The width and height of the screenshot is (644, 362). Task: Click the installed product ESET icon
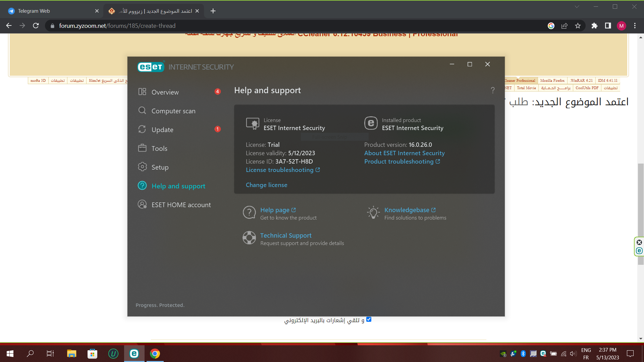coord(371,123)
